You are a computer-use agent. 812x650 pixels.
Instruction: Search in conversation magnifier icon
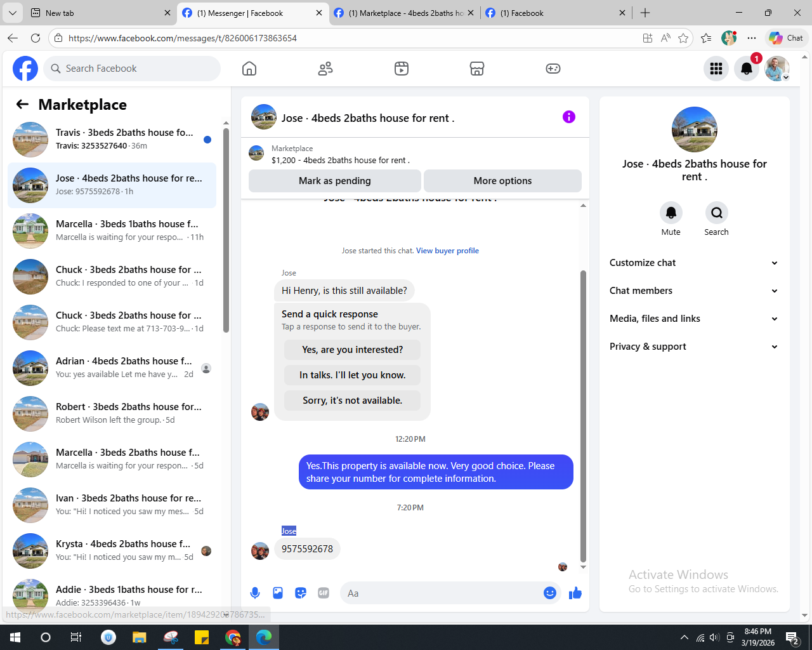(x=716, y=213)
